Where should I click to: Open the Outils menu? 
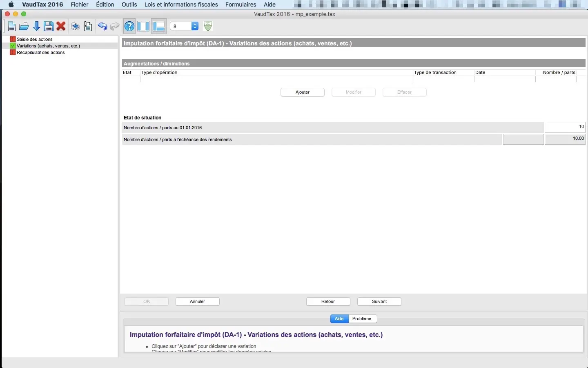point(129,4)
